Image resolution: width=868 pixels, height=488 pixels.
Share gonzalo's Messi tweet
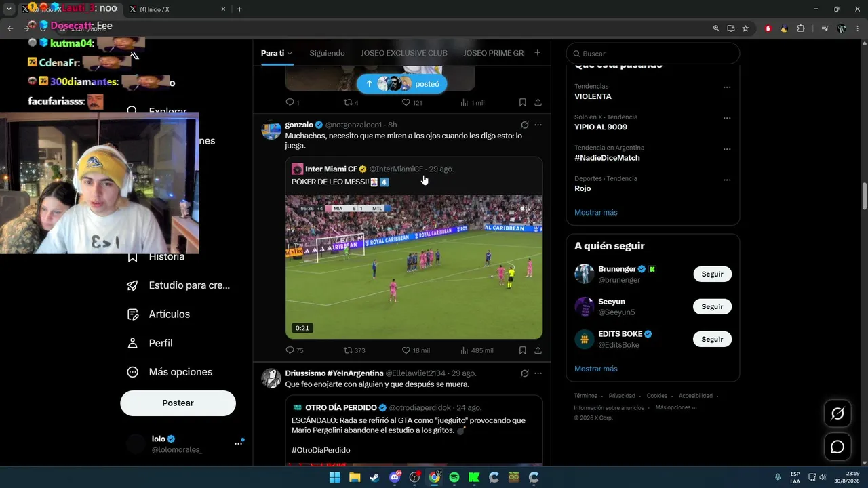(538, 350)
